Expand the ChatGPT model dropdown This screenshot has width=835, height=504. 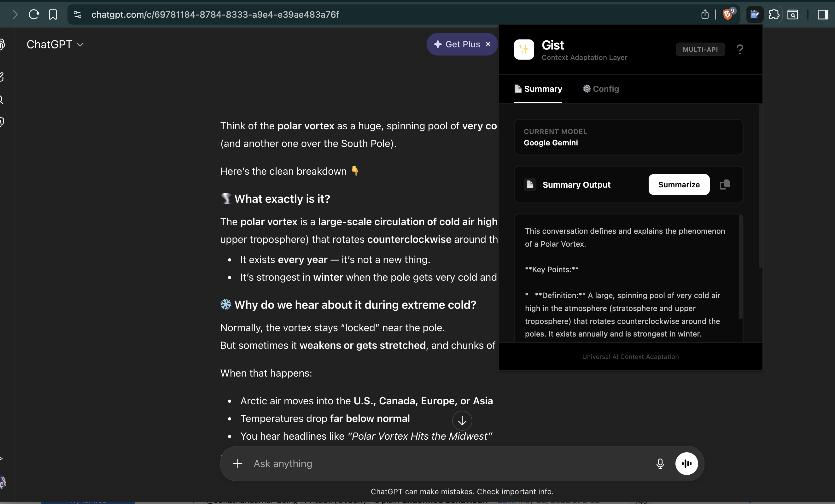pyautogui.click(x=55, y=44)
